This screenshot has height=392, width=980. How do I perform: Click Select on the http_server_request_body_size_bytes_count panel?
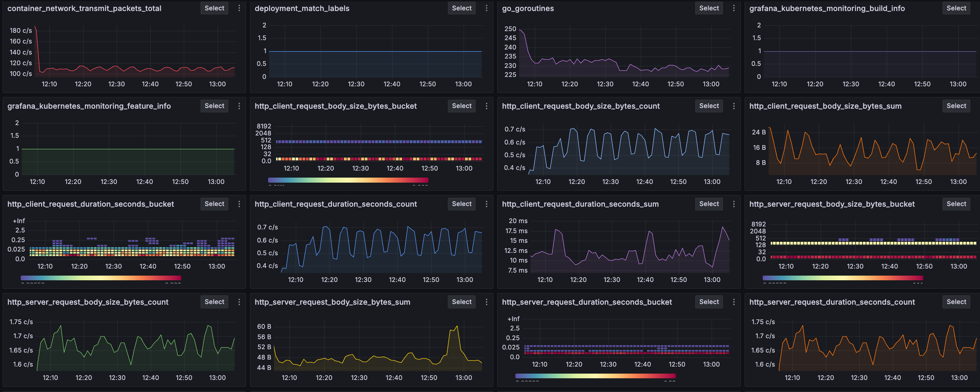coord(214,302)
